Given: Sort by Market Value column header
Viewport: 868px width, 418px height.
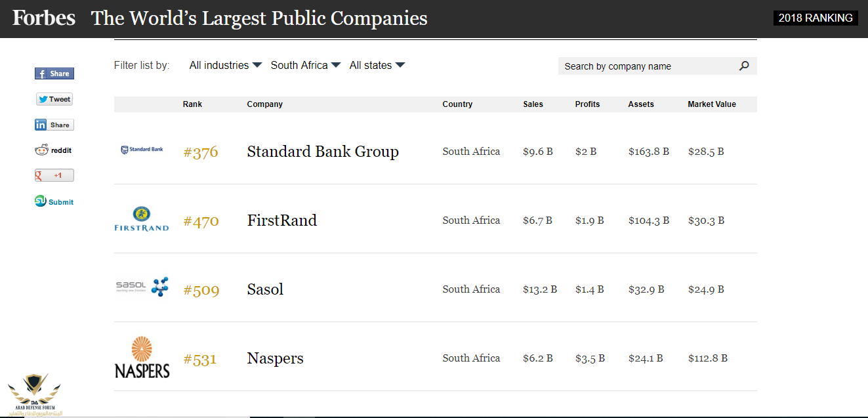Looking at the screenshot, I should click(712, 104).
